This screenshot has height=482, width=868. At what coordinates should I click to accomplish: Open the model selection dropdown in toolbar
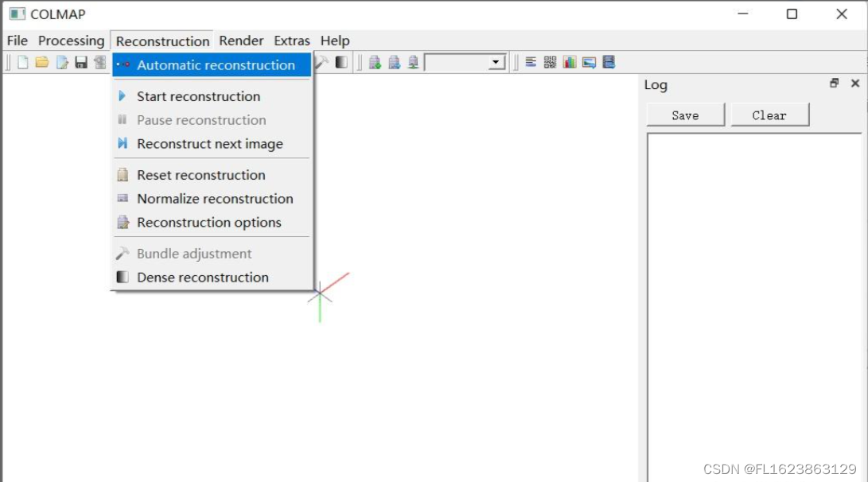click(x=465, y=62)
